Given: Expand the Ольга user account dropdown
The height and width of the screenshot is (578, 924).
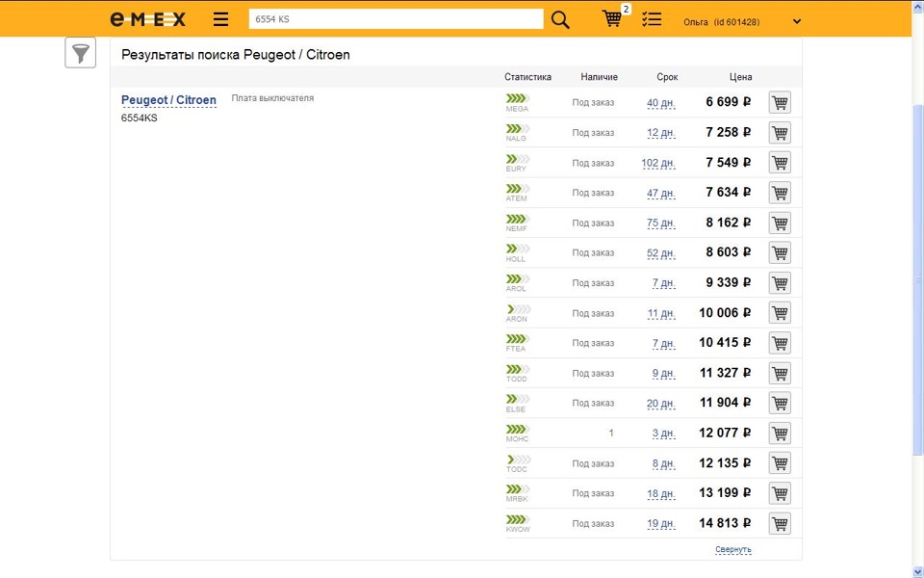Looking at the screenshot, I should (796, 21).
